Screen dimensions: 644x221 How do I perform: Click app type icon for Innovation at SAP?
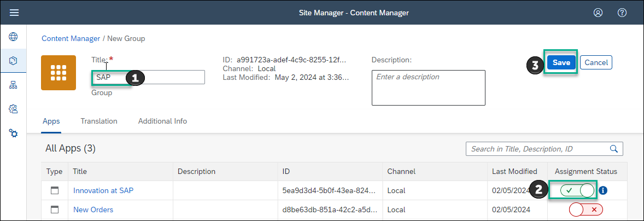coord(55,190)
